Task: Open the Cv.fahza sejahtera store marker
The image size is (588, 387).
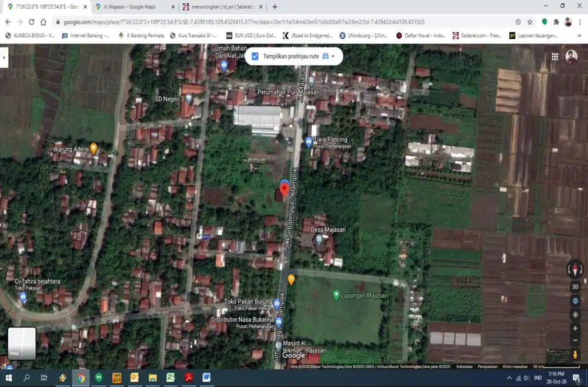Action: point(23,298)
